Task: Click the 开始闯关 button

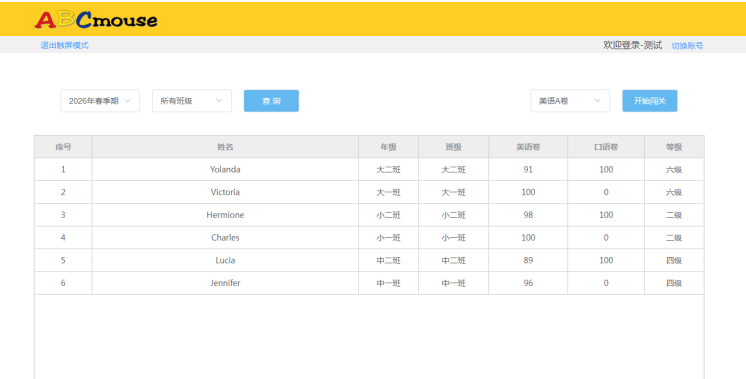Action: coord(649,101)
